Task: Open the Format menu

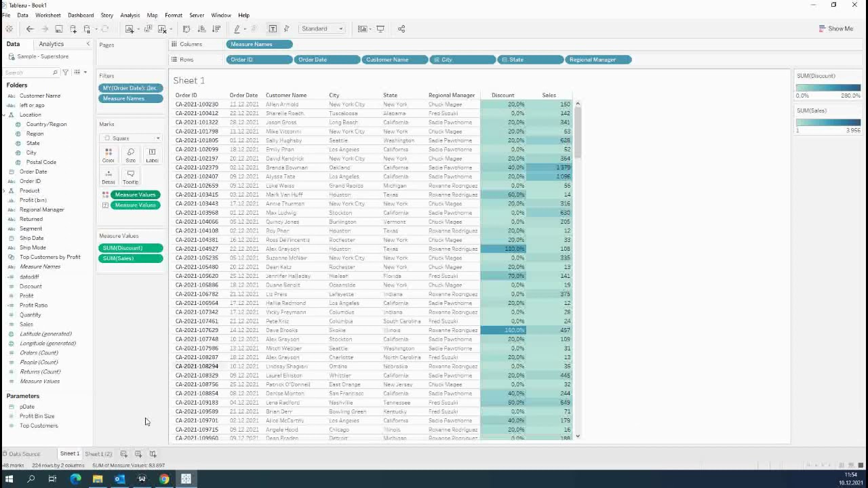Action: (174, 15)
